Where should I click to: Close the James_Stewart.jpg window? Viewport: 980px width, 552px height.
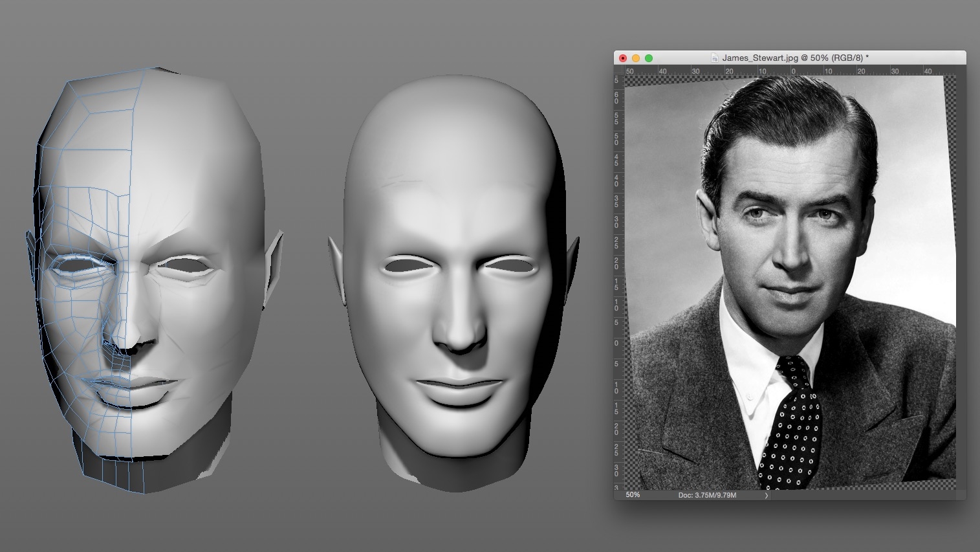(623, 58)
